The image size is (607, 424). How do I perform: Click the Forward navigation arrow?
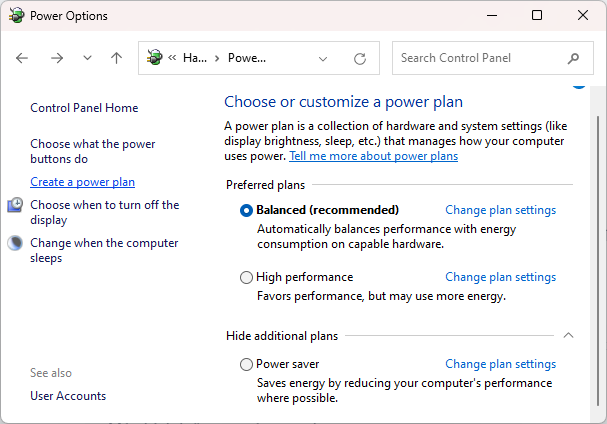point(57,58)
